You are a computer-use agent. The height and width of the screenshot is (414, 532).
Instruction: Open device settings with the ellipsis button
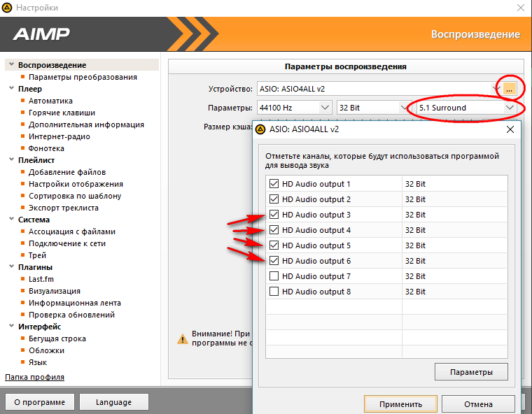point(509,89)
